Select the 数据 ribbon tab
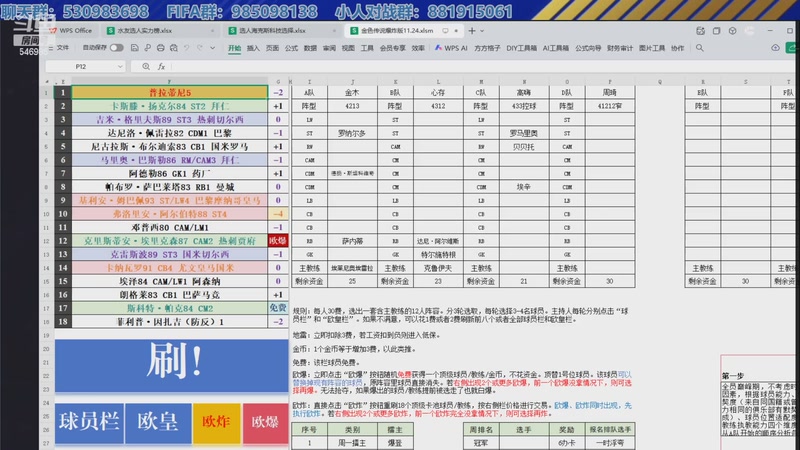The height and width of the screenshot is (450, 800). [310, 48]
